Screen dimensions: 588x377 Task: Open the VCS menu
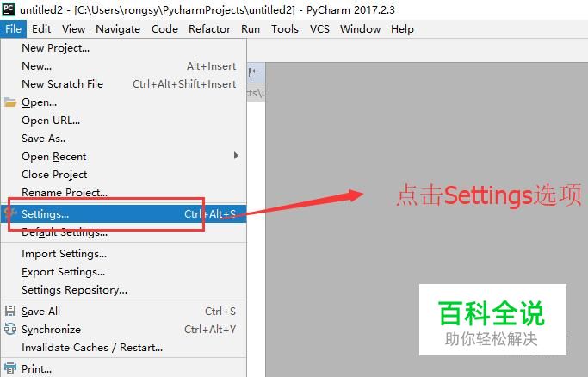coord(319,29)
